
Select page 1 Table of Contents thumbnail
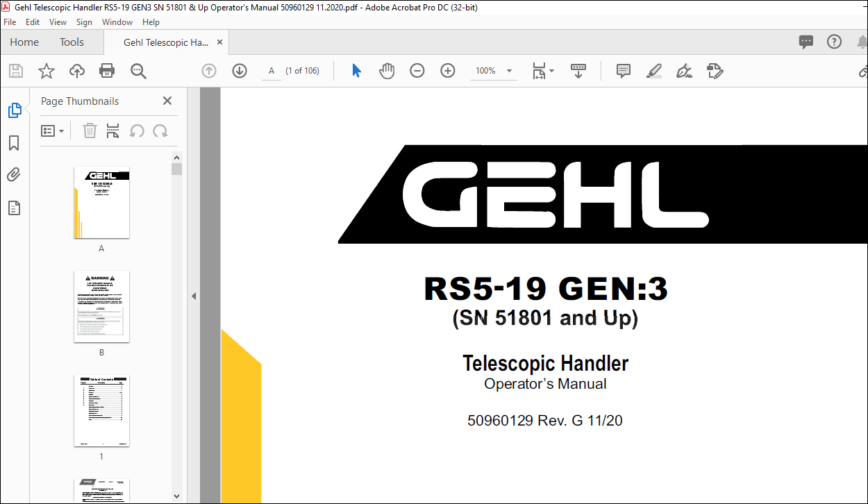tap(101, 411)
